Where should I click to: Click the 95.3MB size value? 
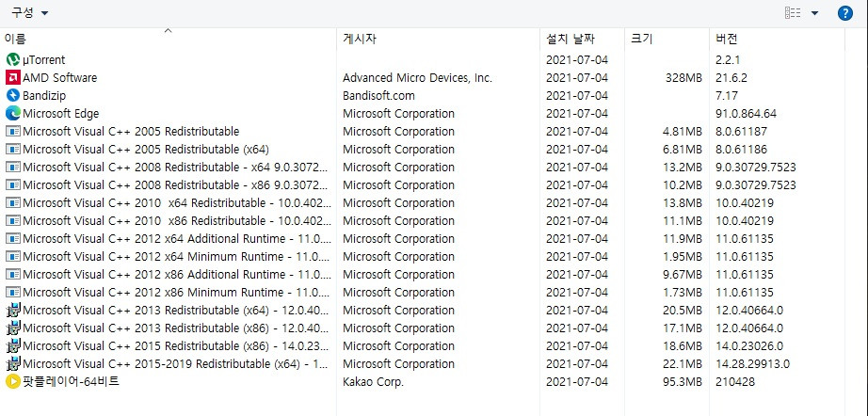pyautogui.click(x=682, y=382)
